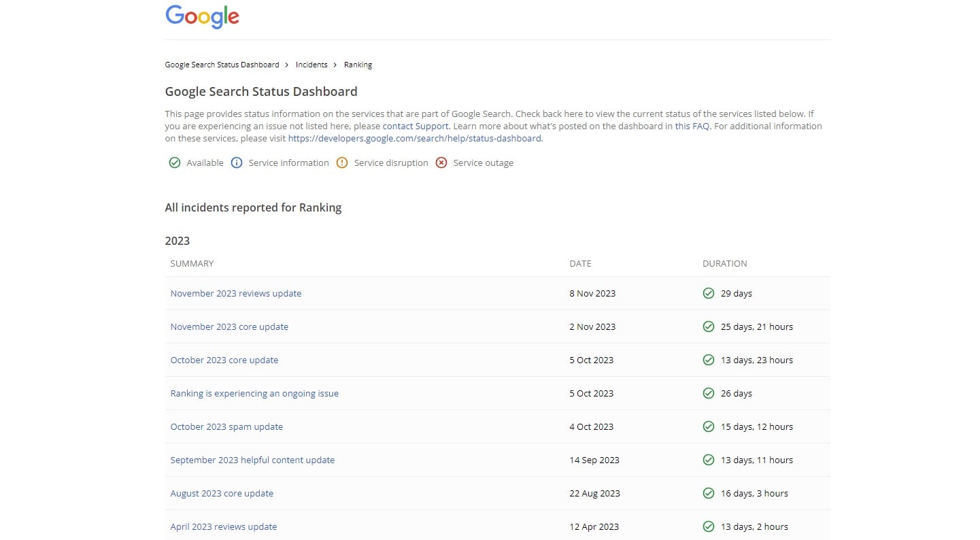The width and height of the screenshot is (980, 540).
Task: Click green check icon beside 29 days
Action: click(x=709, y=293)
